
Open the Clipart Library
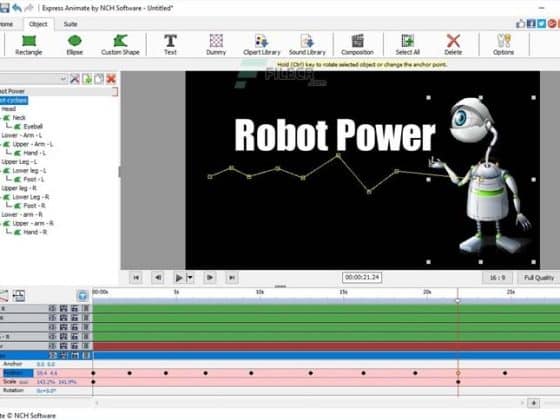(262, 45)
